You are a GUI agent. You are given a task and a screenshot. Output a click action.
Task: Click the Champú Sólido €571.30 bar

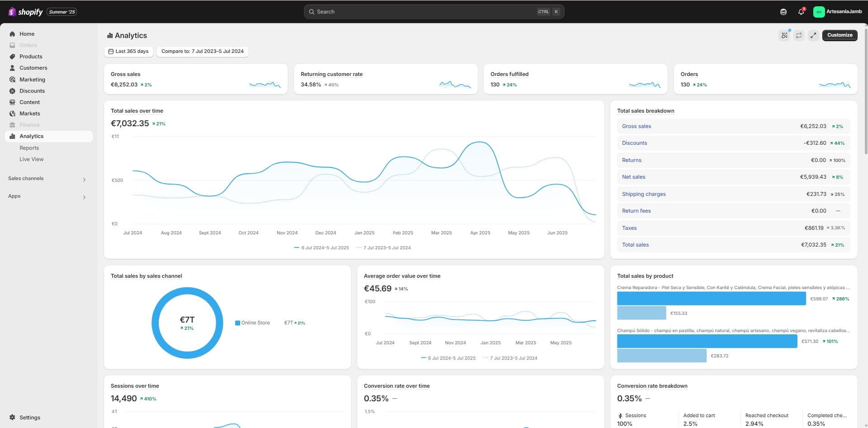click(707, 341)
